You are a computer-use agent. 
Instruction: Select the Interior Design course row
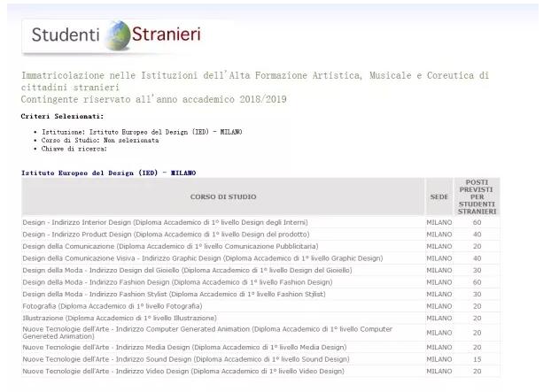point(260,222)
